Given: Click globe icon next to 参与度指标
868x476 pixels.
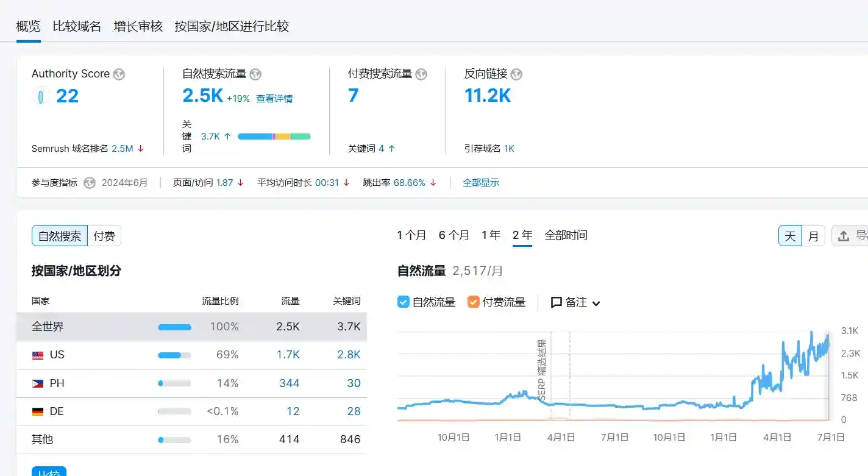Looking at the screenshot, I should tap(90, 183).
